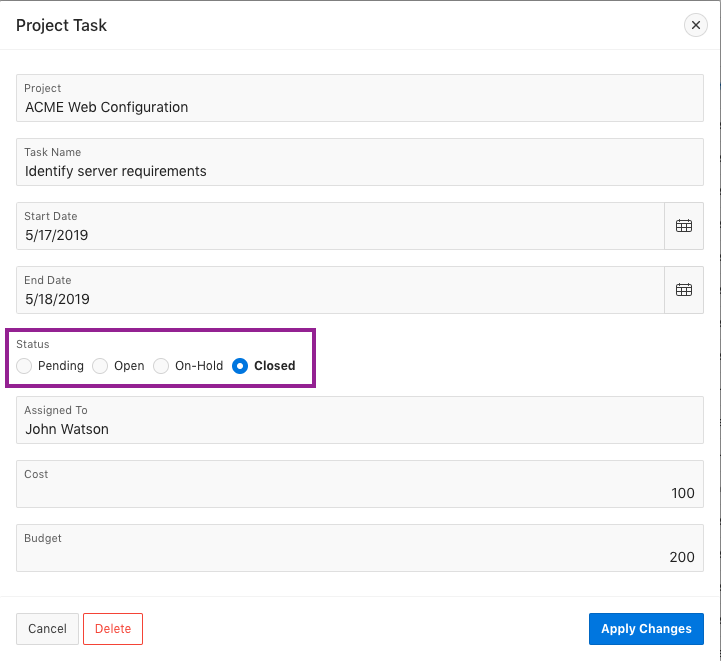Click the Start Date text input
Screen dimensions: 721x661
coord(340,235)
